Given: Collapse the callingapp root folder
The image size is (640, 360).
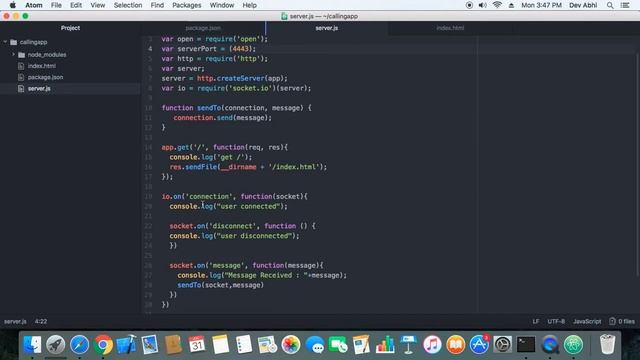Looking at the screenshot, I should click(5, 42).
